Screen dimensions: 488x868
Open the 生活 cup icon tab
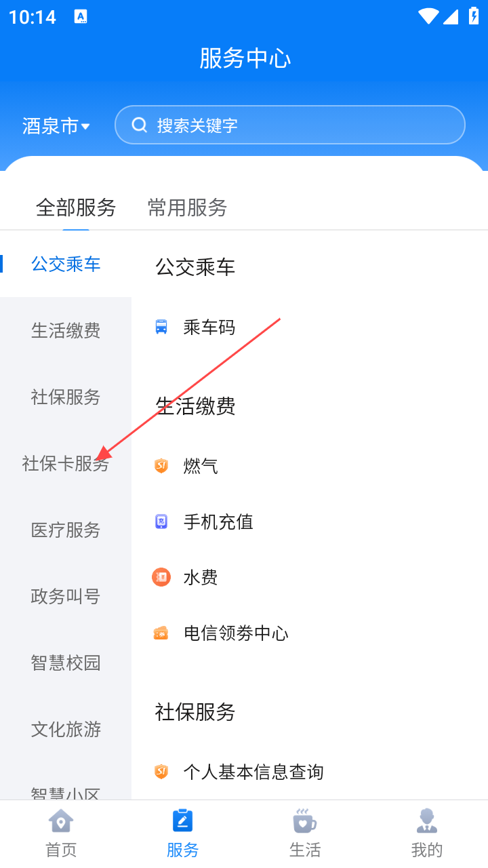pos(305,821)
